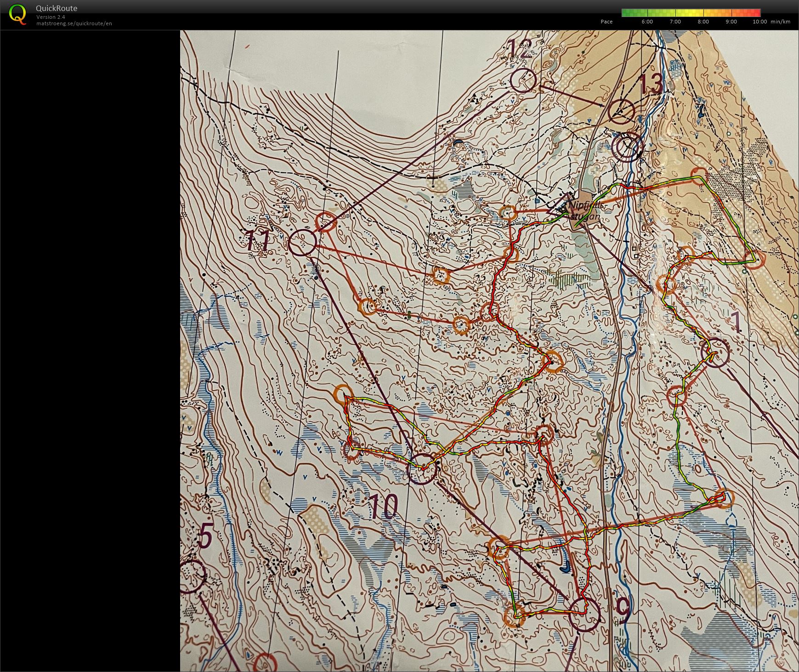Click the double-circle finish marker
This screenshot has width=799, height=672.
tap(627, 147)
